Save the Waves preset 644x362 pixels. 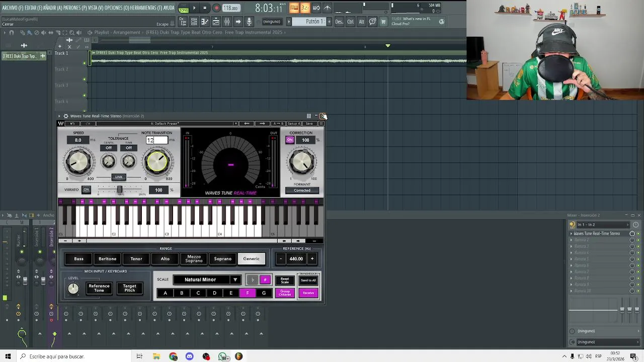point(309,124)
